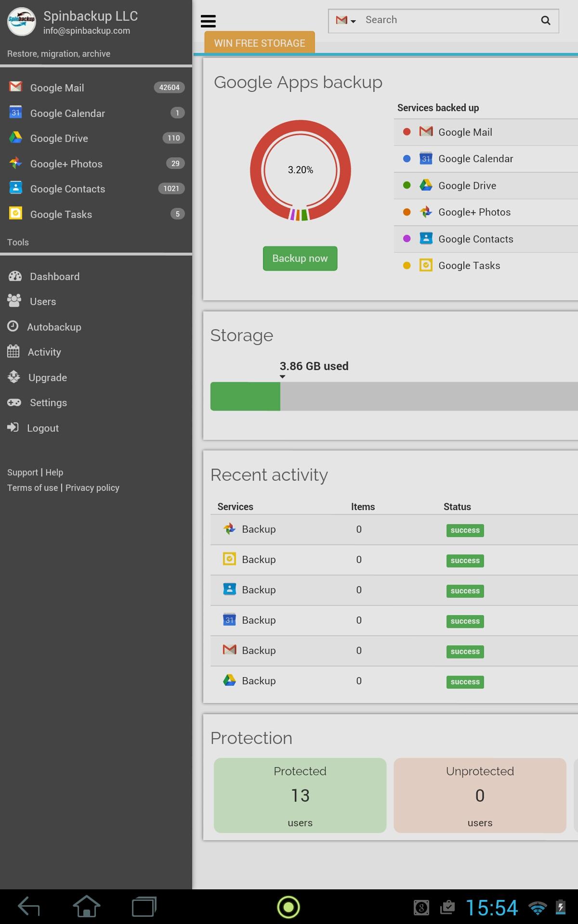The image size is (578, 924).
Task: Open the Unprotected 0 users card
Action: [480, 796]
